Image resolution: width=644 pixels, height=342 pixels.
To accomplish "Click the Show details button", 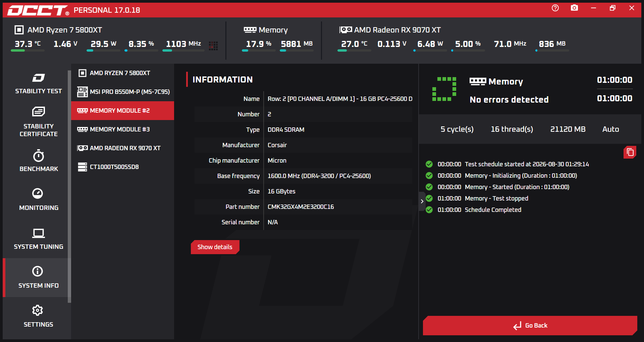I will 215,247.
